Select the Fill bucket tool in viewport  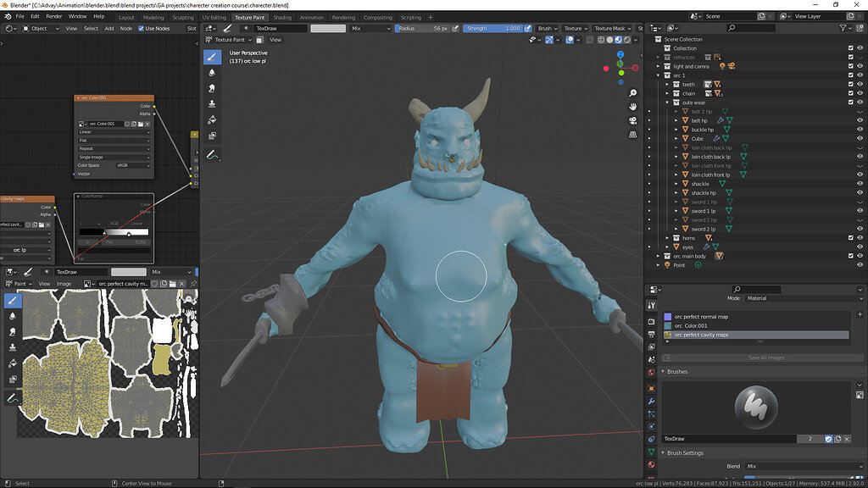212,119
